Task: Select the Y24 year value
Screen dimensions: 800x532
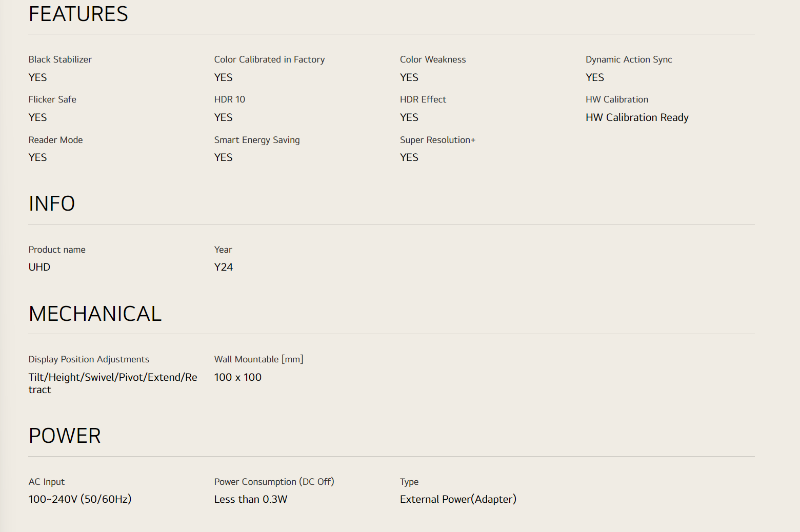Action: [x=224, y=267]
